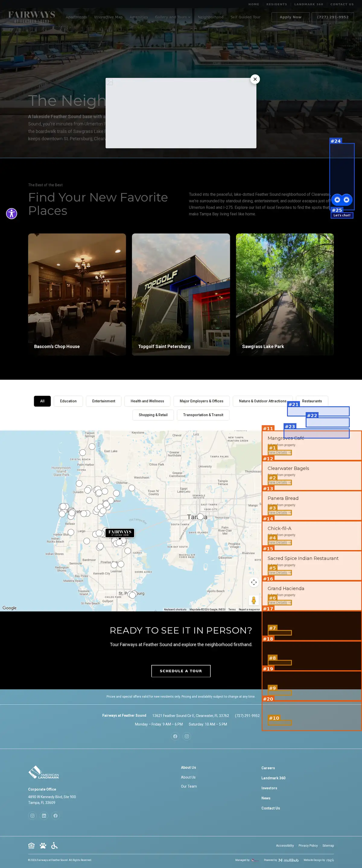This screenshot has width=362, height=868.
Task: Select the All filter tab
Action: tap(42, 401)
